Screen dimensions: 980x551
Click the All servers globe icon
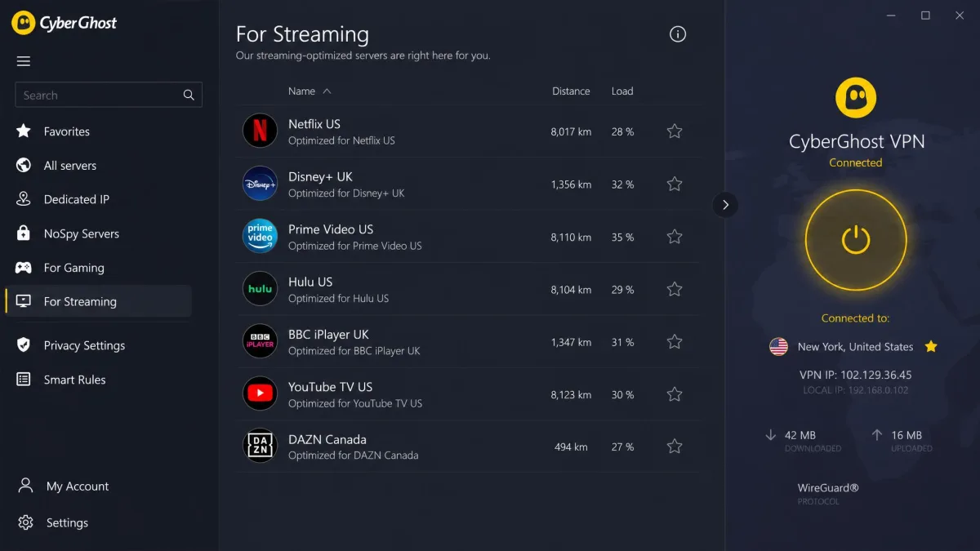pyautogui.click(x=24, y=165)
